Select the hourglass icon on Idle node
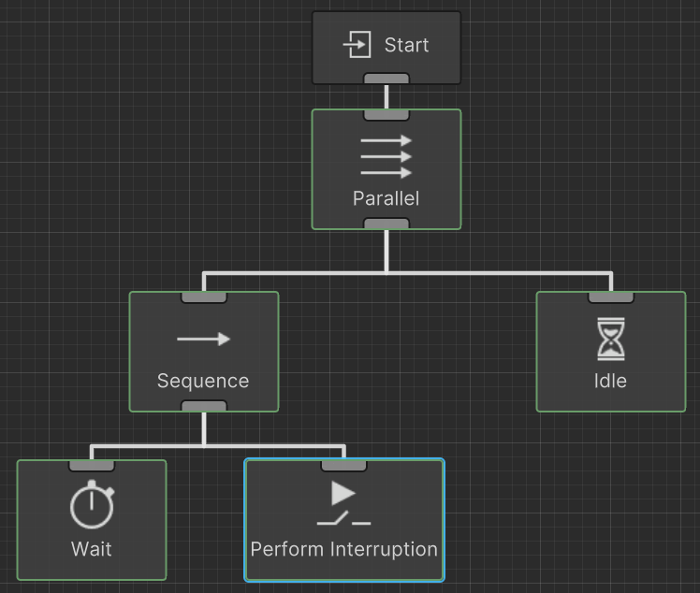This screenshot has width=700, height=593. tap(610, 339)
